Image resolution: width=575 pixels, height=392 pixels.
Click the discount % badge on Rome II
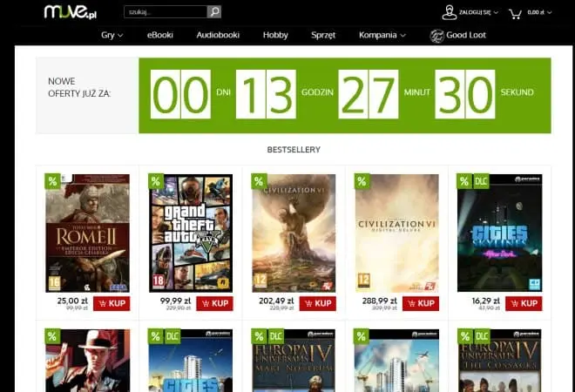(x=52, y=181)
